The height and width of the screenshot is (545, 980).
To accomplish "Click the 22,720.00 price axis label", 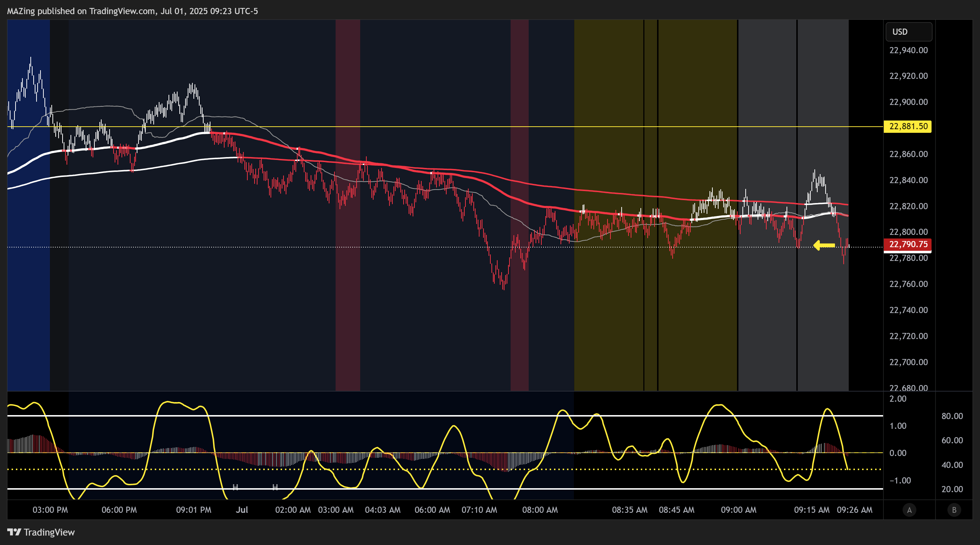I will pos(908,336).
